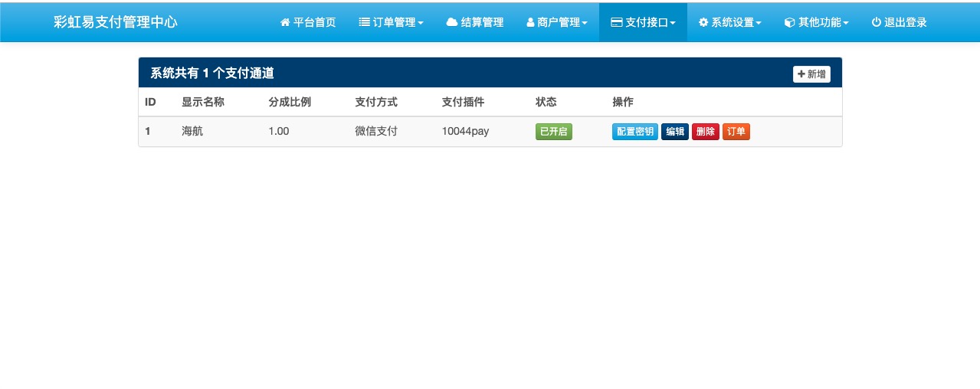Expand the 订单管理 dropdown caret
The height and width of the screenshot is (389, 980).
point(421,24)
